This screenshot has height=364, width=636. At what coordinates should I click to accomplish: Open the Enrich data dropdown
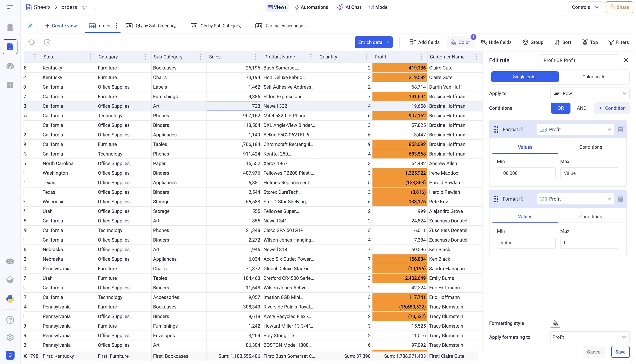(x=373, y=42)
